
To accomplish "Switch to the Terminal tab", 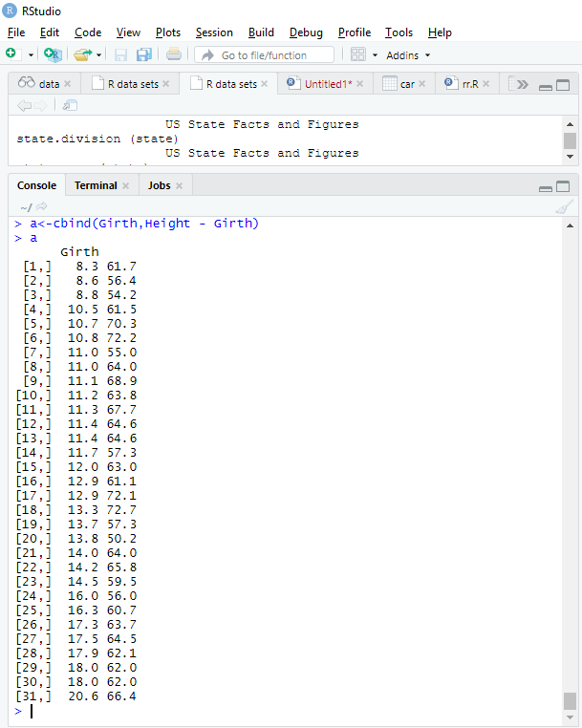I will pyautogui.click(x=96, y=185).
